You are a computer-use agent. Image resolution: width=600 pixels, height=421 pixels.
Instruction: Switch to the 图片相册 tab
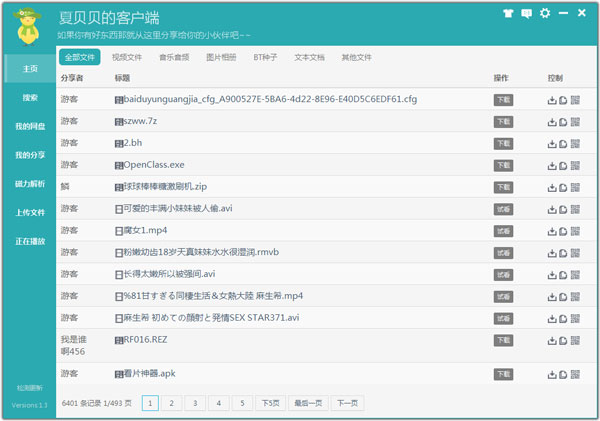click(x=221, y=57)
